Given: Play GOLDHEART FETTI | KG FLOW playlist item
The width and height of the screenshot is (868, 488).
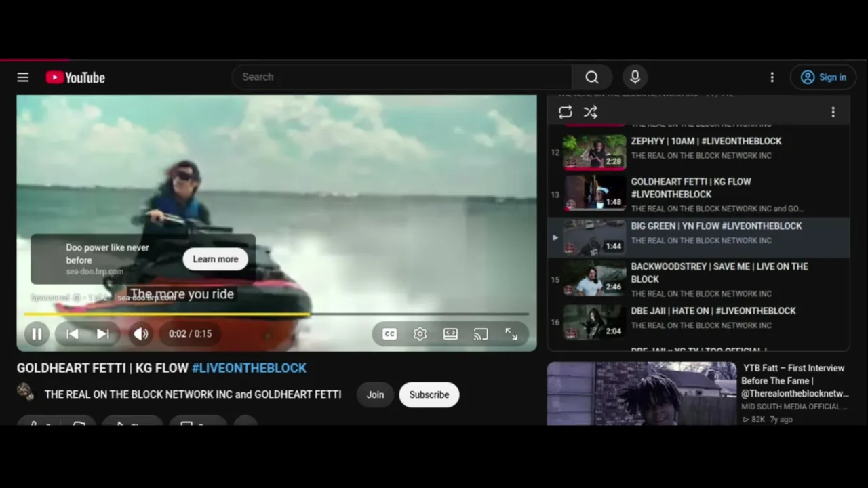Looking at the screenshot, I should click(698, 195).
